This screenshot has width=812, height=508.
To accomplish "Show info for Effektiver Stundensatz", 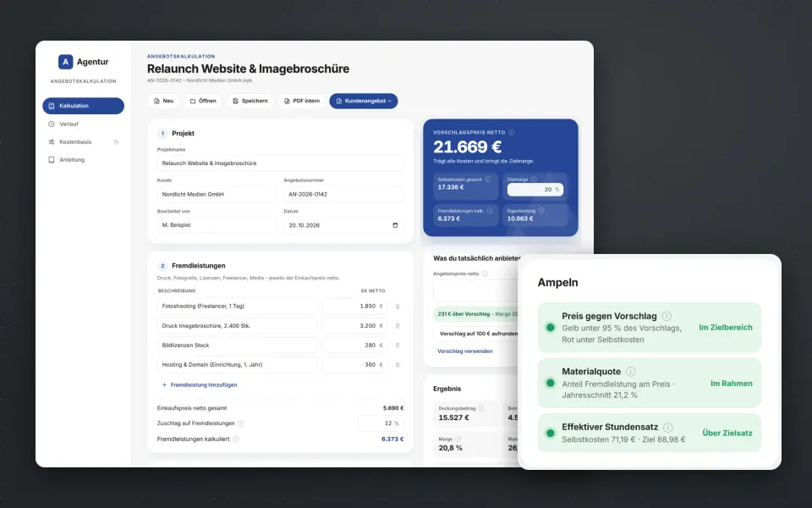I will [668, 427].
